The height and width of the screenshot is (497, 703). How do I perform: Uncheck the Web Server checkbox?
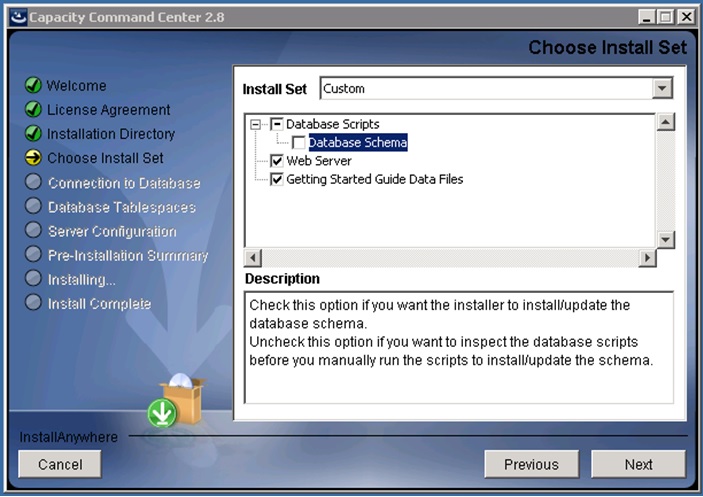[277, 161]
